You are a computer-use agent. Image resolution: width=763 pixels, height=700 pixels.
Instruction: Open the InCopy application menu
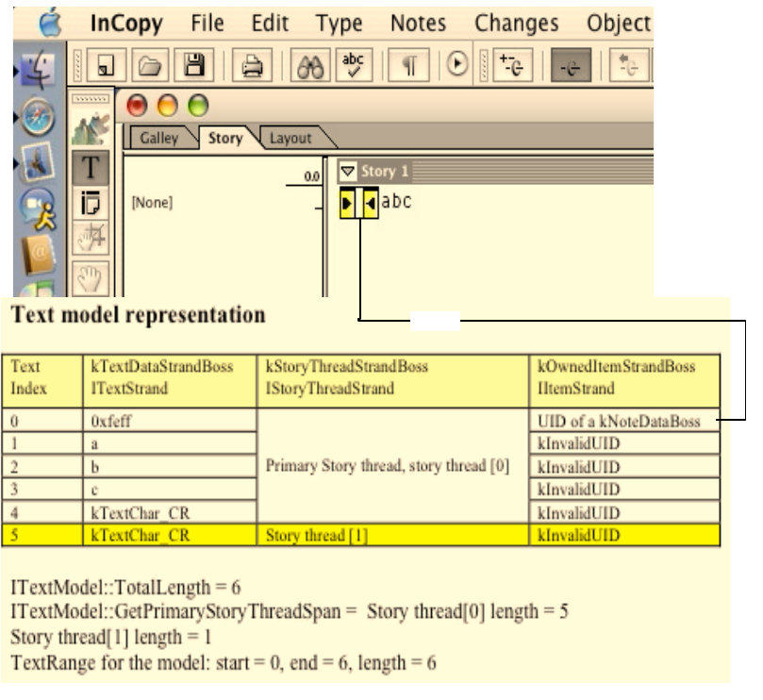[126, 24]
